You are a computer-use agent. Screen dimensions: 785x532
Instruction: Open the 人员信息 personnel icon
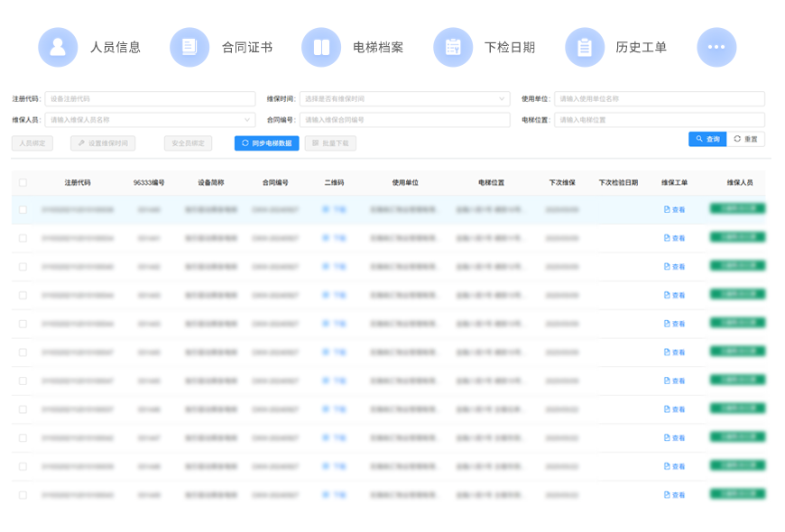[x=58, y=47]
